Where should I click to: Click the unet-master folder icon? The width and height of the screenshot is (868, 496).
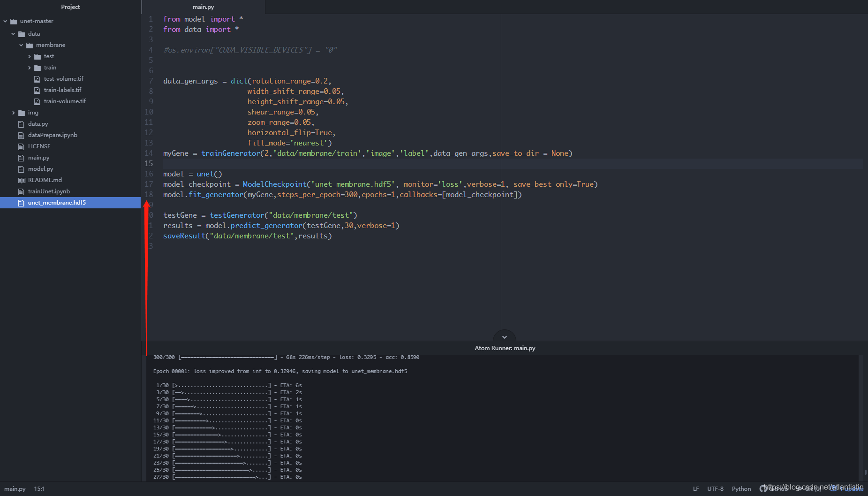[x=14, y=21]
